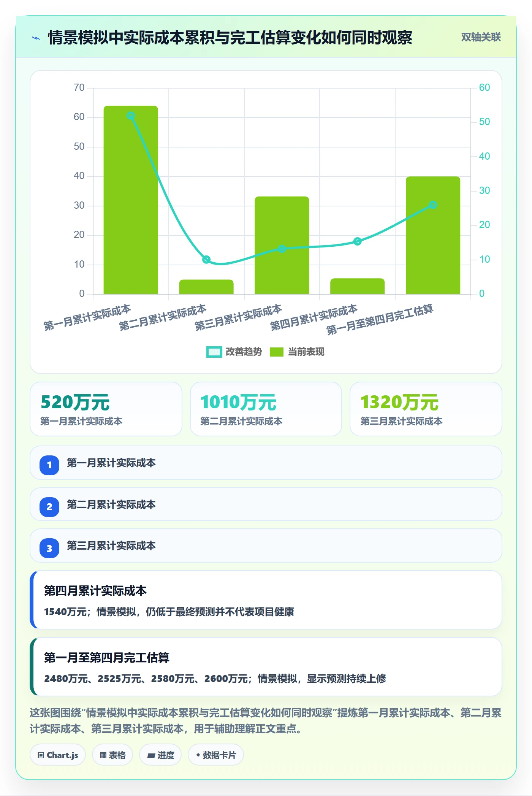Click the 表格 tag
Image resolution: width=532 pixels, height=796 pixels.
point(112,755)
